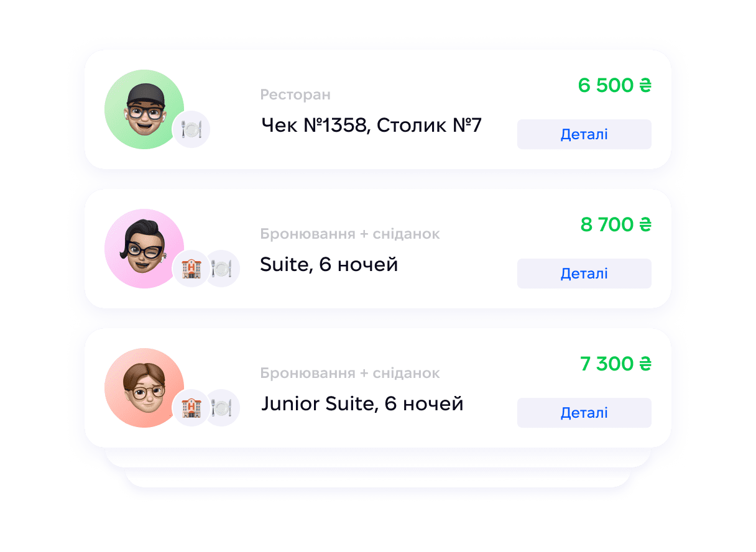Click the hotel icon on Junior Suite card
756x552 pixels.
click(191, 408)
